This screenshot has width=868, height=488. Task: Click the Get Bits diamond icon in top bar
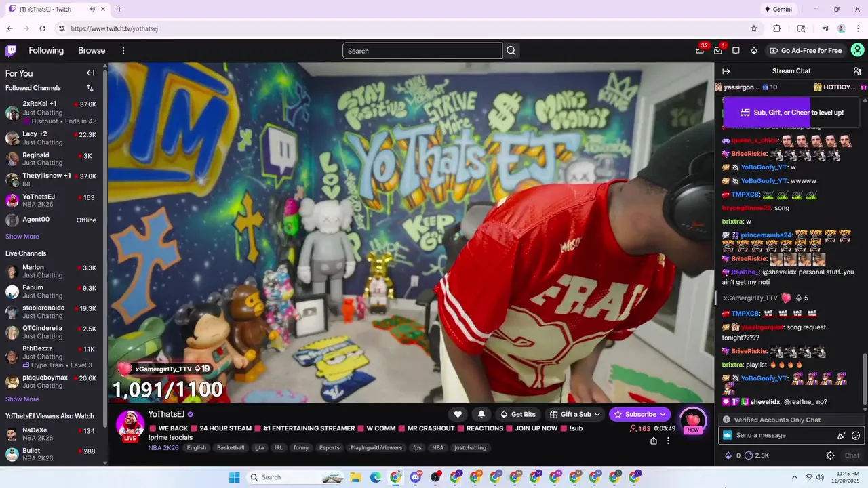point(753,51)
